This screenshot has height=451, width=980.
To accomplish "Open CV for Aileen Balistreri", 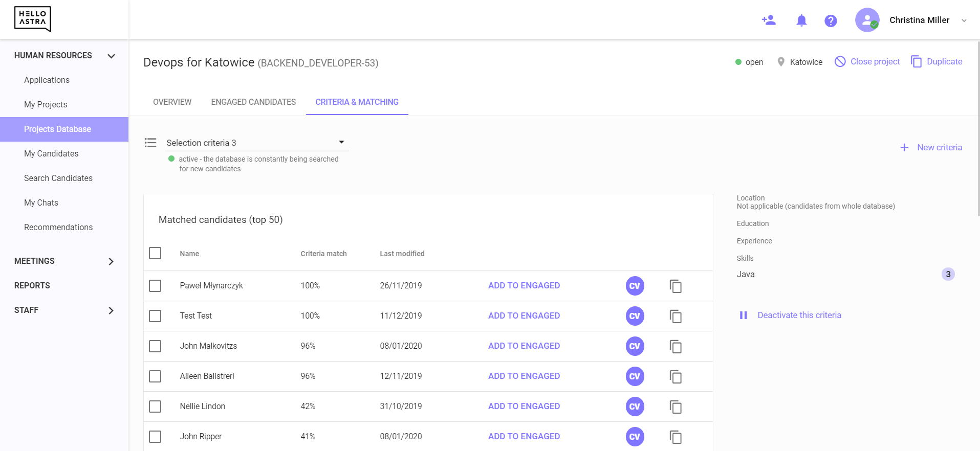I will [x=635, y=376].
